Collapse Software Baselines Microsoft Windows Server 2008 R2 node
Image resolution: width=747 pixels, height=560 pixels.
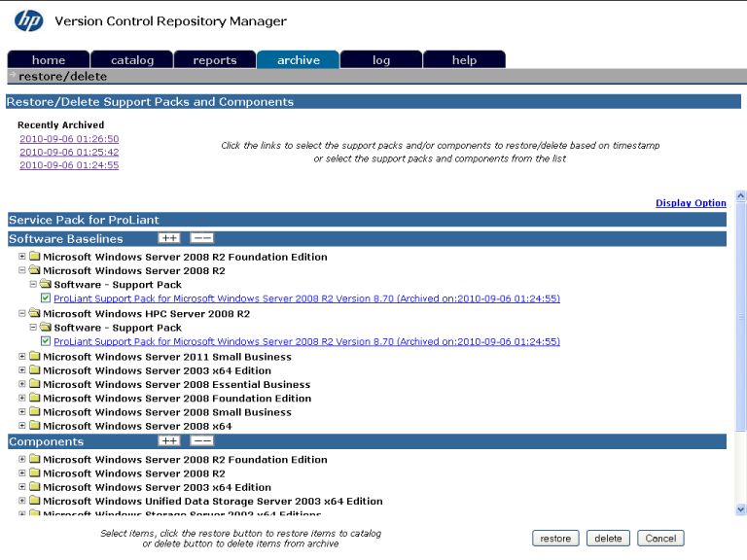coord(22,270)
